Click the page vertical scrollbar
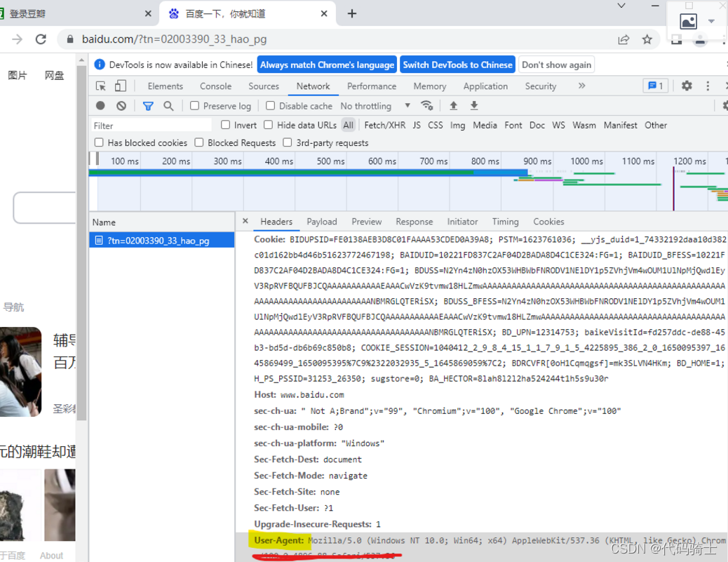Screen dimensions: 728x562 pyautogui.click(x=82, y=241)
